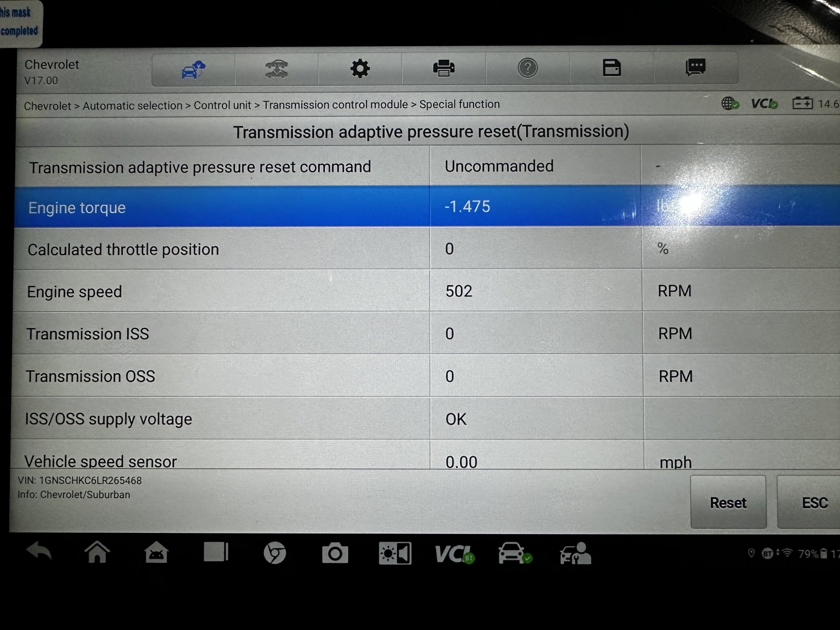Image resolution: width=840 pixels, height=630 pixels.
Task: Open help question mark icon
Action: [x=528, y=68]
